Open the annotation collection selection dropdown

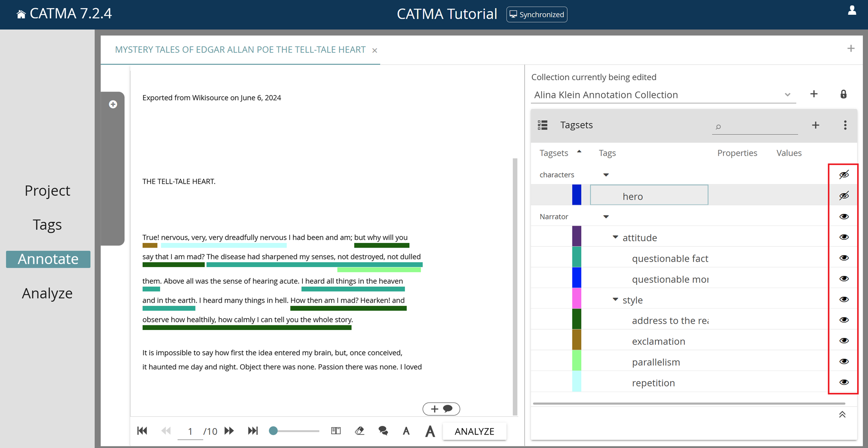pos(787,95)
